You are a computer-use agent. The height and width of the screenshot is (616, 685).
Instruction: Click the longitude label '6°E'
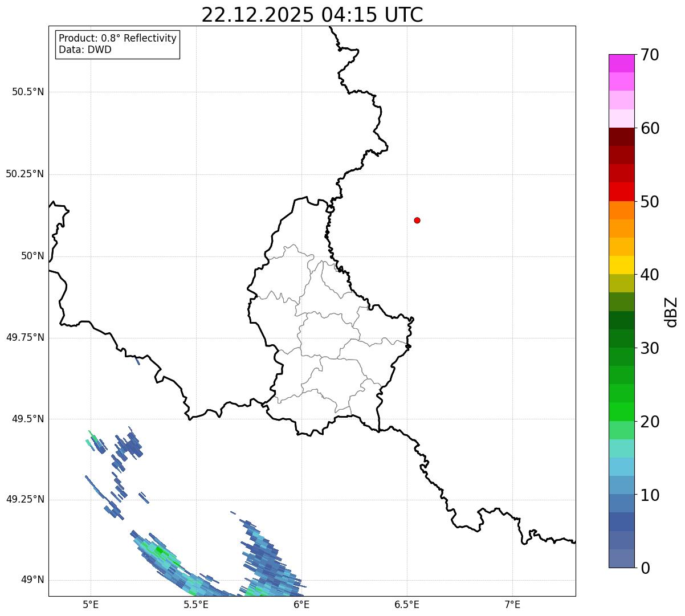pyautogui.click(x=301, y=604)
